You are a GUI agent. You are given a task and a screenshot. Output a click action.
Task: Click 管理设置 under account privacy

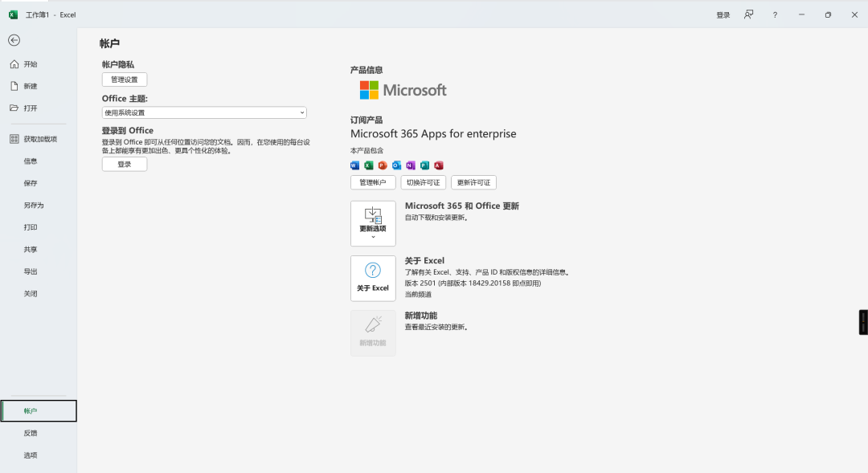click(125, 80)
